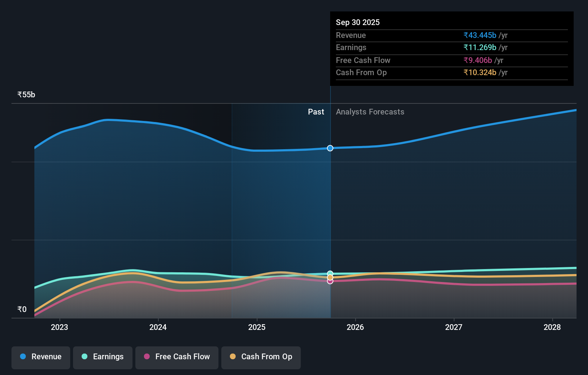Screen dimensions: 588x375
Task: Click the Revenue data point marker on the chart
Action: tap(330, 148)
